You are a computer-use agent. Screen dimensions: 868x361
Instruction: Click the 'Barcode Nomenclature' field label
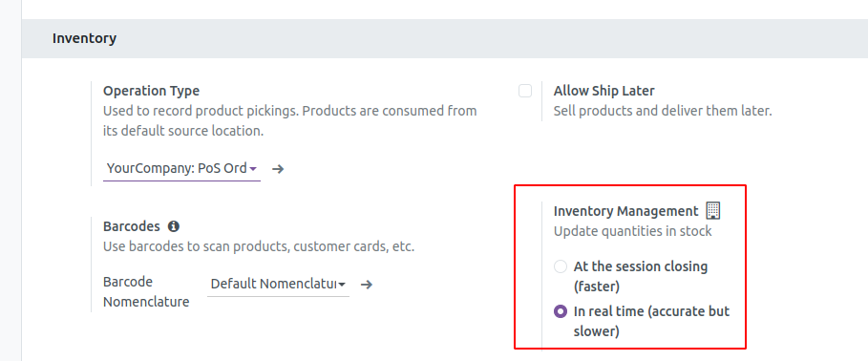146,292
